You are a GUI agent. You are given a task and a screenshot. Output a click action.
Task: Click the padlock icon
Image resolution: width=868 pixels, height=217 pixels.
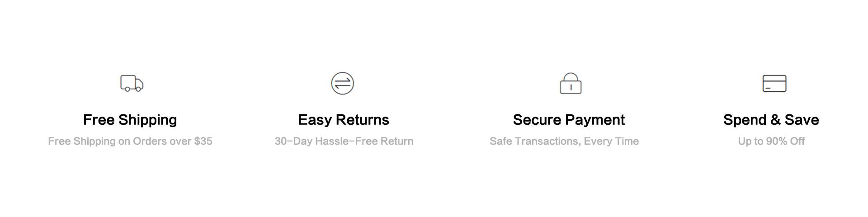click(571, 84)
